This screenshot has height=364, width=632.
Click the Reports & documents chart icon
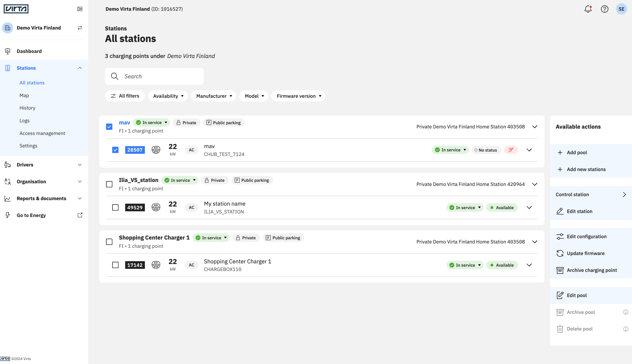point(7,198)
